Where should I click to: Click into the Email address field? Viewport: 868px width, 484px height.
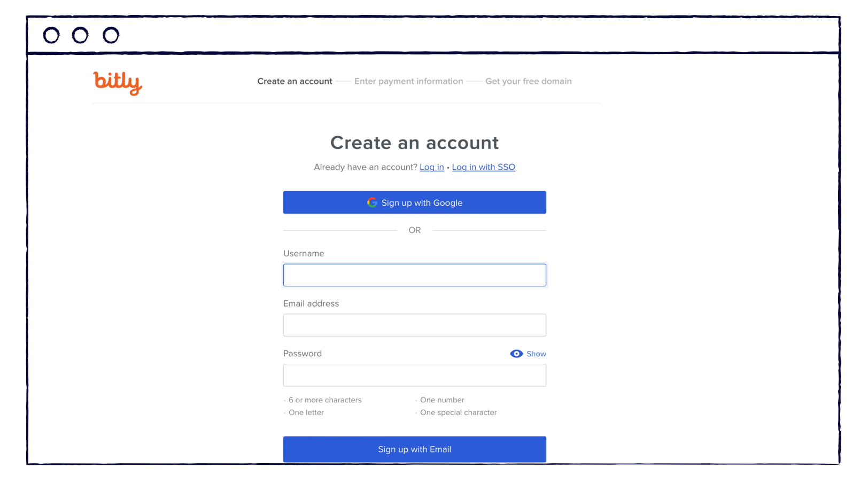pos(414,325)
